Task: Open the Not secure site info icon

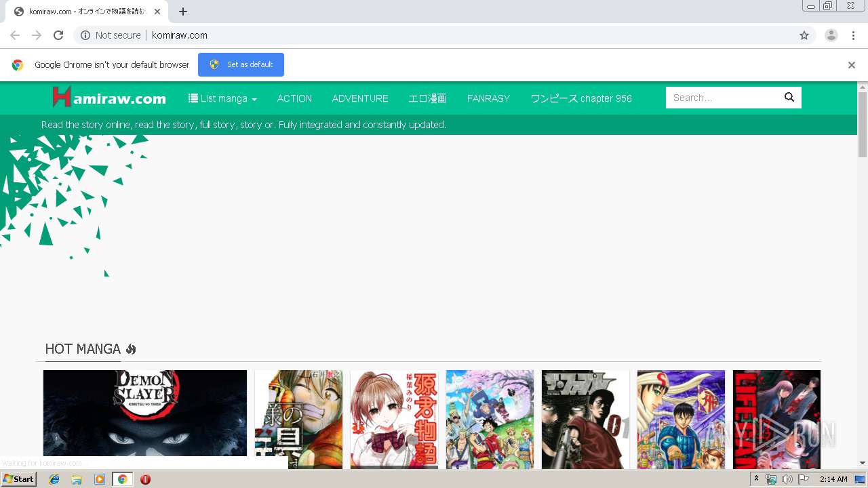Action: 85,35
